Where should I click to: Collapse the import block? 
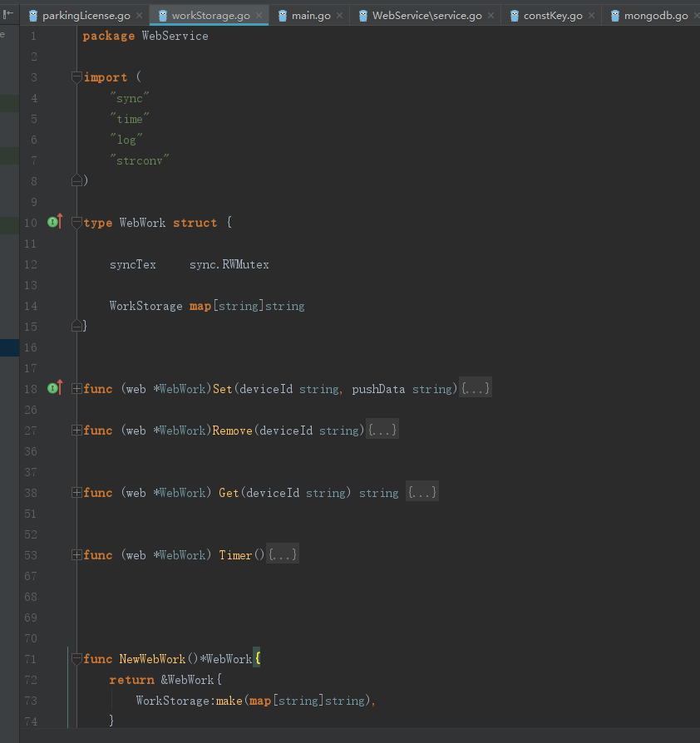[x=76, y=76]
